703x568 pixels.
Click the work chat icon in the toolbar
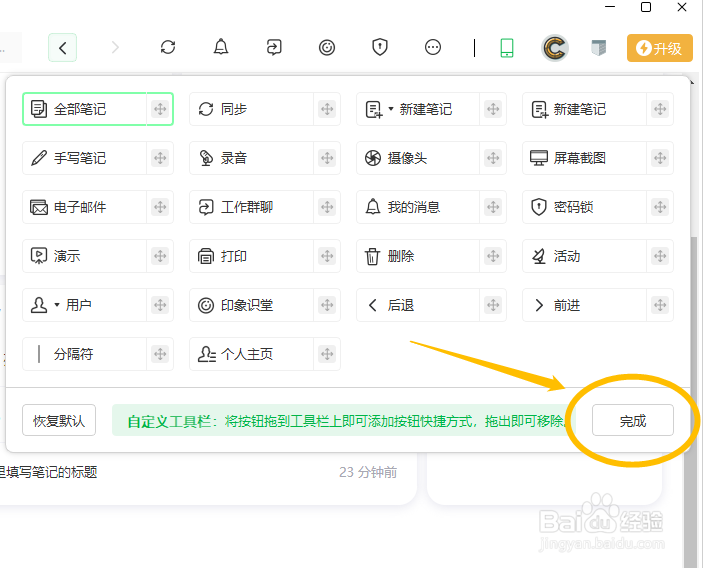point(273,47)
